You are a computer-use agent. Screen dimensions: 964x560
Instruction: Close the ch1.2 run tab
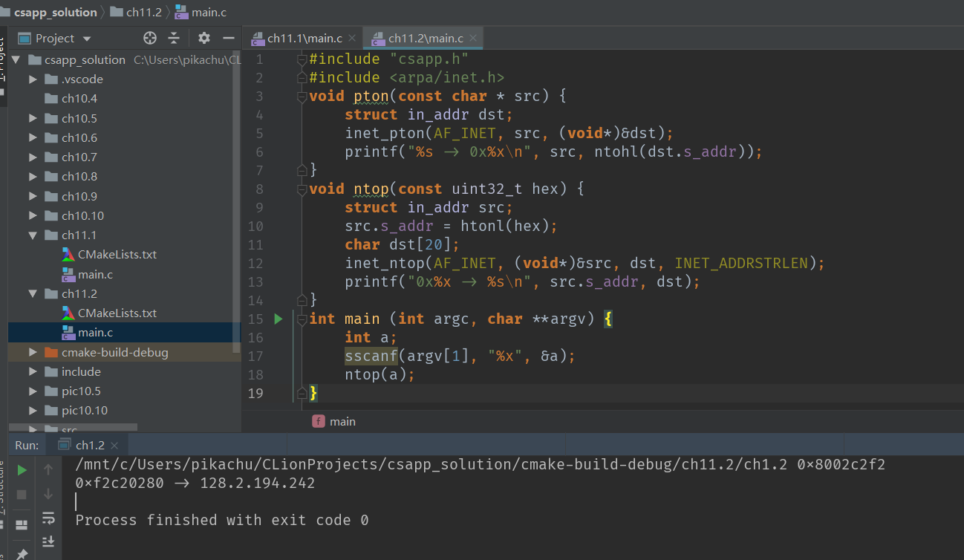point(114,446)
